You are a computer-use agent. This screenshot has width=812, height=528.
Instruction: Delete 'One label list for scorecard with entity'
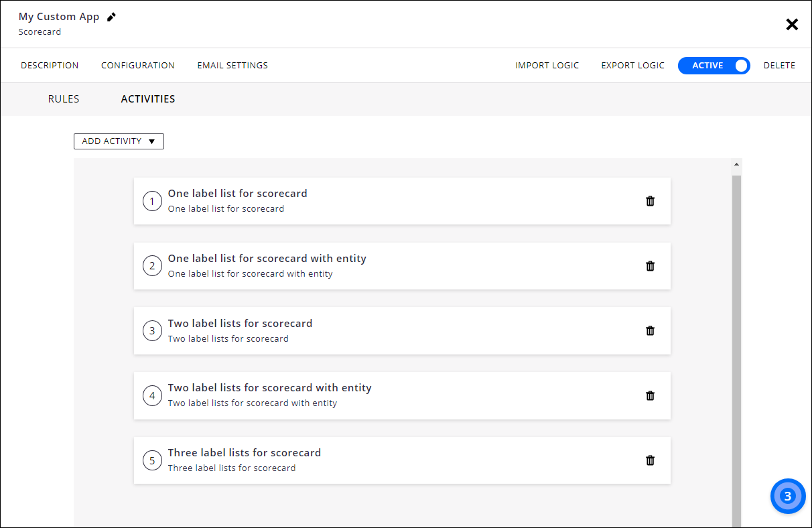(650, 266)
